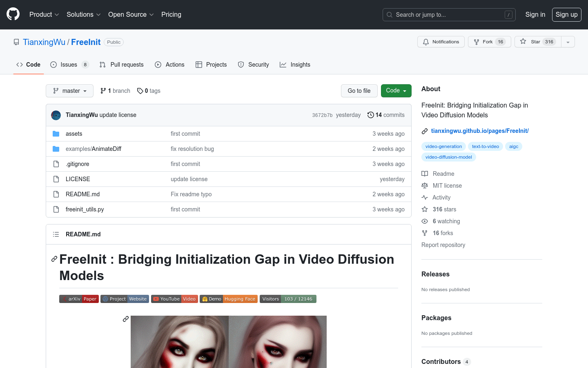Open Pricing in the top navigation

[x=171, y=14]
